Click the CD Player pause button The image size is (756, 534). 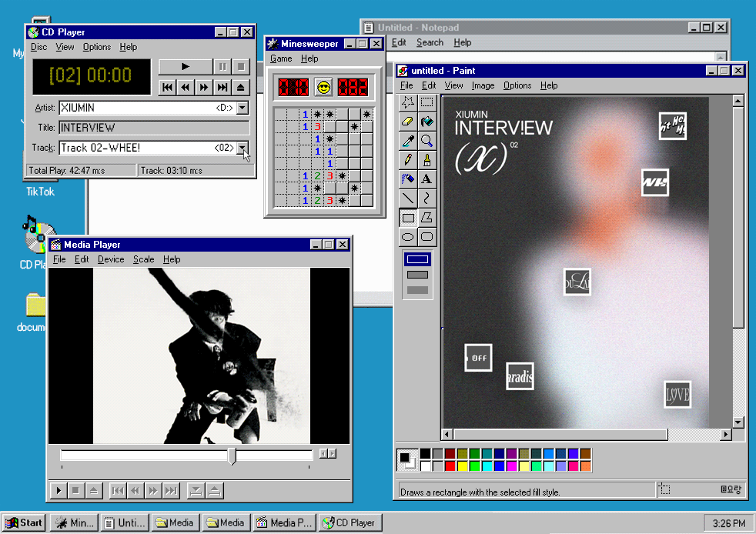[222, 66]
